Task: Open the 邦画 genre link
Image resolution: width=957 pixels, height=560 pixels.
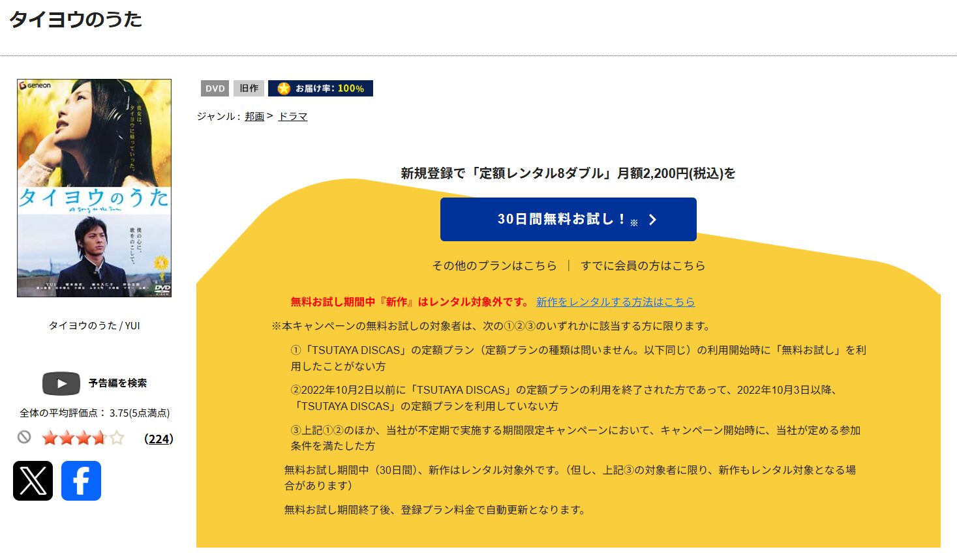Action: [254, 116]
